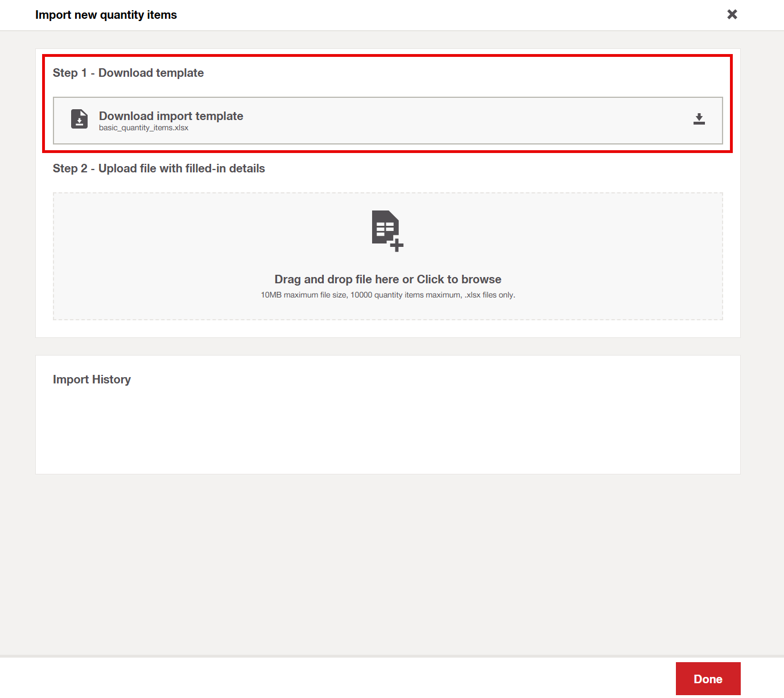Click the download arrow icon for the template
784x698 pixels.
[x=699, y=119]
